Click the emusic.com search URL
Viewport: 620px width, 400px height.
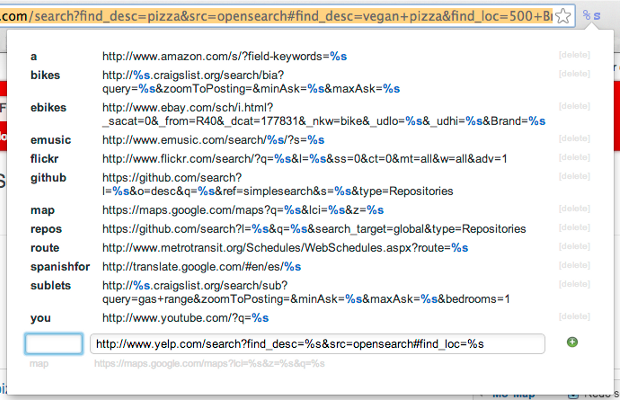(213, 140)
